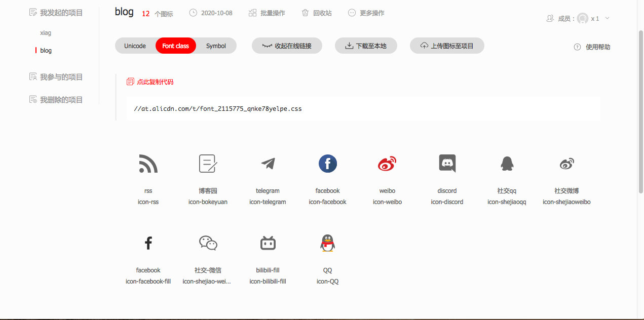The image size is (644, 320).
Task: Click the alicdn CSS link text
Action: pos(218,108)
